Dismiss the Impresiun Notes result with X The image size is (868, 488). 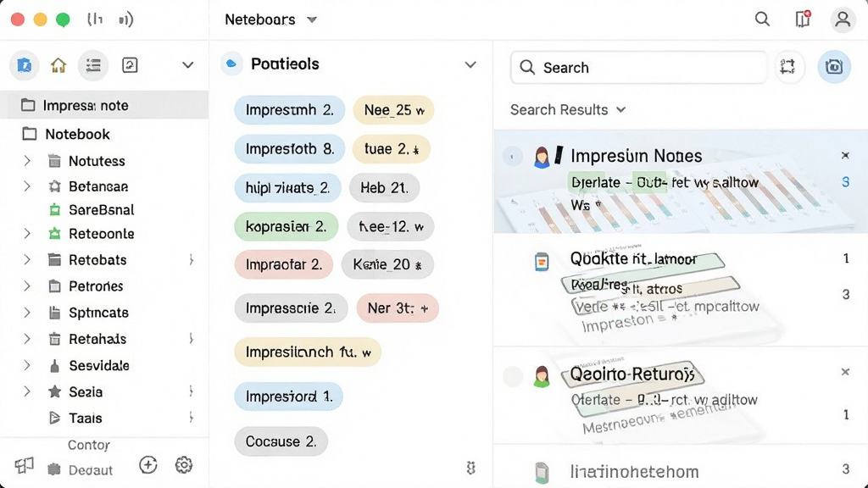point(845,156)
